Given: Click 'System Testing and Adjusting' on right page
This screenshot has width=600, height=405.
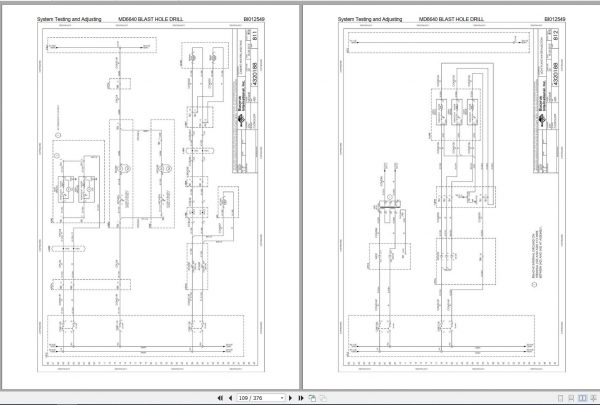Looking at the screenshot, I should [x=370, y=19].
